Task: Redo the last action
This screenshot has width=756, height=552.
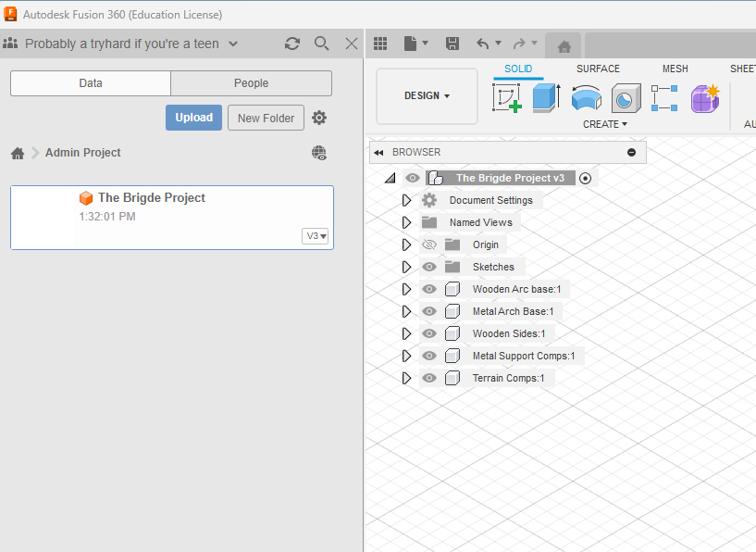Action: click(x=519, y=44)
